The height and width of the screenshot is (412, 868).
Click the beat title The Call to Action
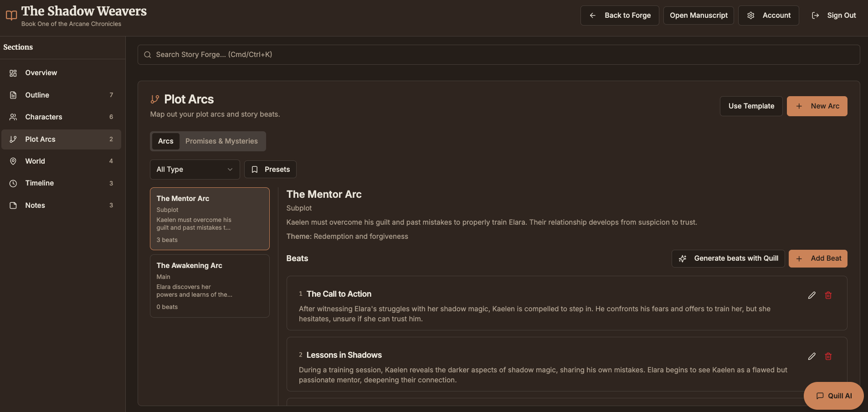[339, 294]
